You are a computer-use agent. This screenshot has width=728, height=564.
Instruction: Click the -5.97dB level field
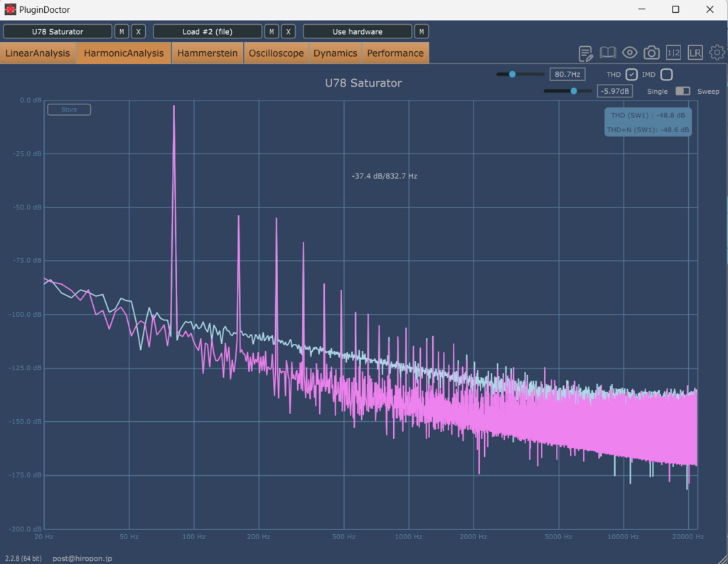tap(615, 91)
